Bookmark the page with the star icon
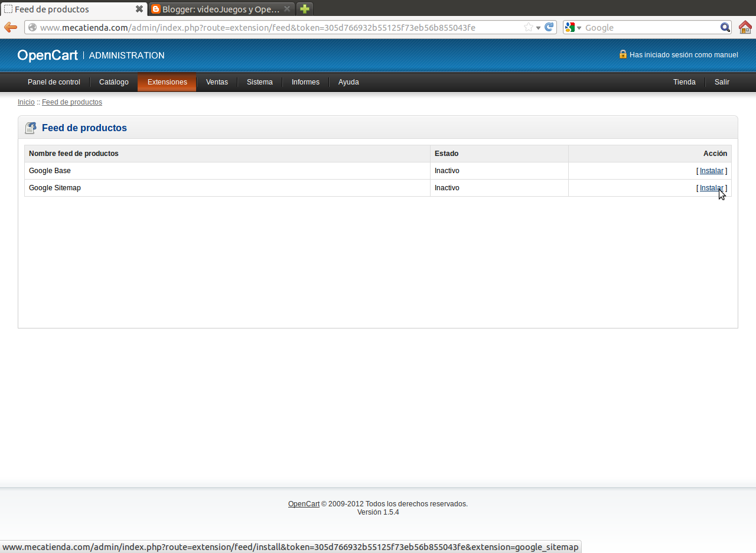The width and height of the screenshot is (756, 553). tap(528, 27)
